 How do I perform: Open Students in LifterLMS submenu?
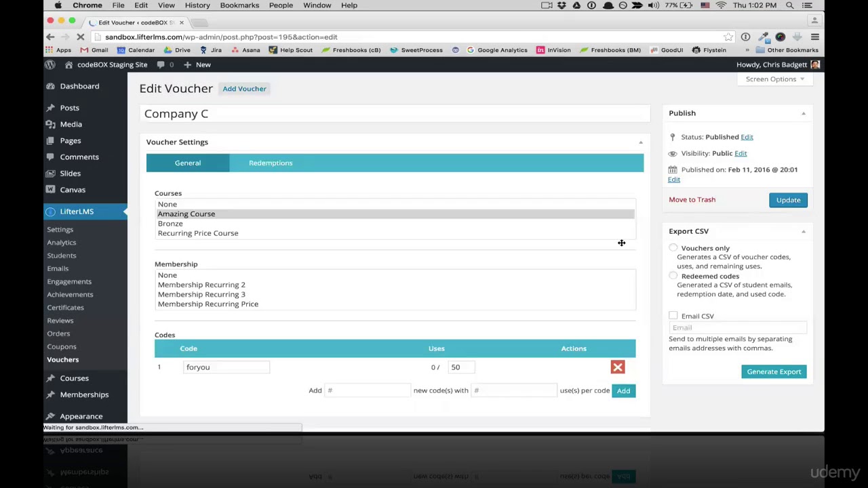(x=62, y=256)
